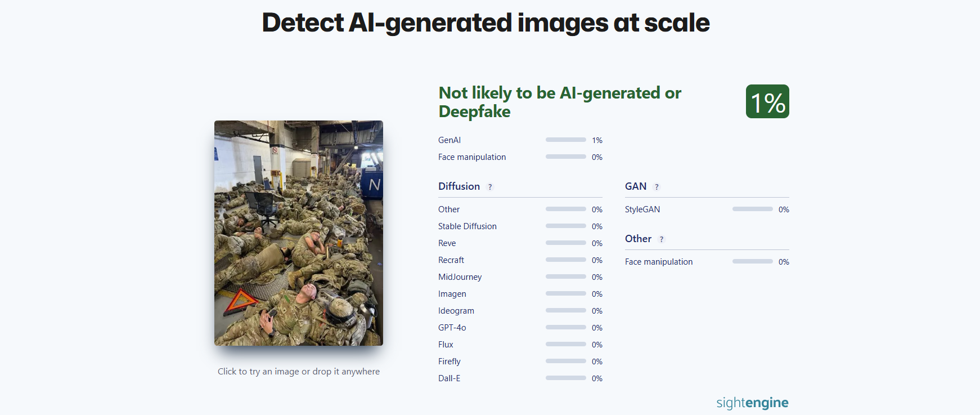
Task: Open the sightengine logo link
Action: [752, 403]
